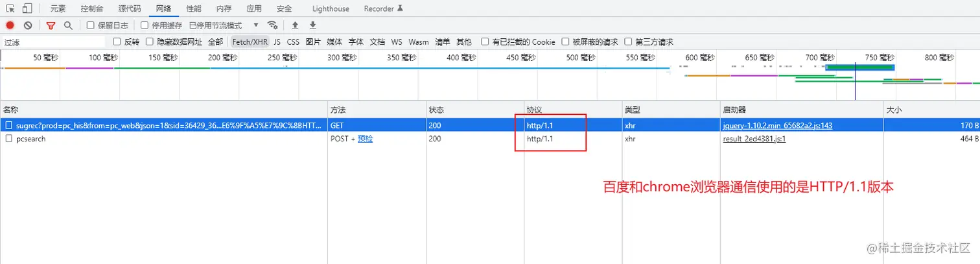Screen dimensions: 980x264
Task: Sort by the 类型 column header
Action: pos(671,110)
